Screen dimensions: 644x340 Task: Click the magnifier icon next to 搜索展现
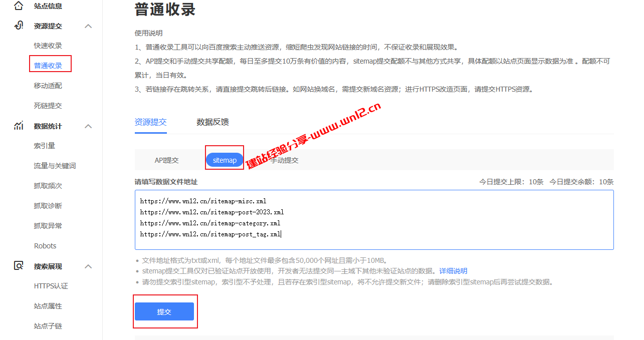tap(19, 266)
